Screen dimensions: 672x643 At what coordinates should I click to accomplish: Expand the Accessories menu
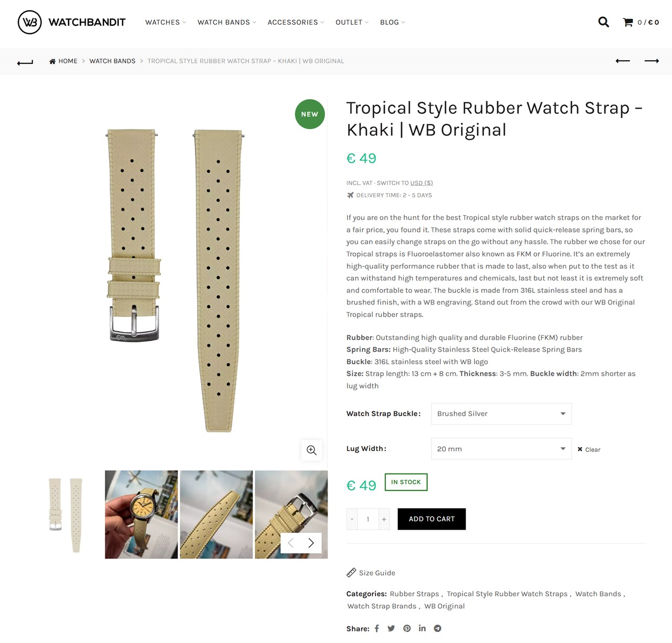pyautogui.click(x=296, y=22)
